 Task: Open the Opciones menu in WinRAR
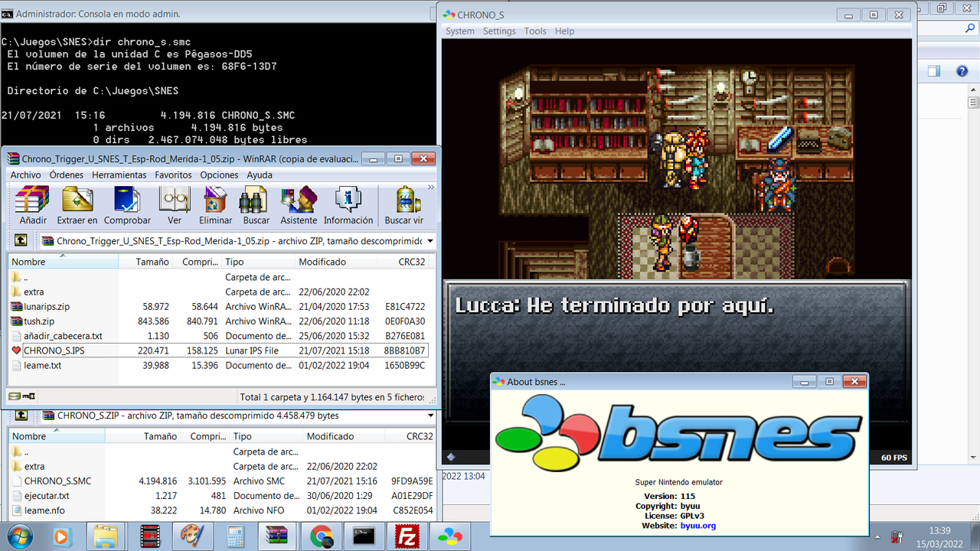click(x=219, y=174)
